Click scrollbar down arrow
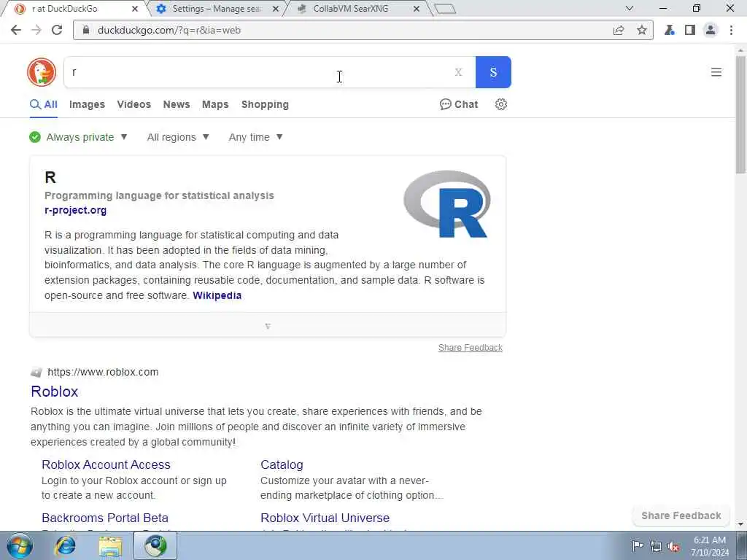Screen dimensions: 747x560 [x=740, y=524]
